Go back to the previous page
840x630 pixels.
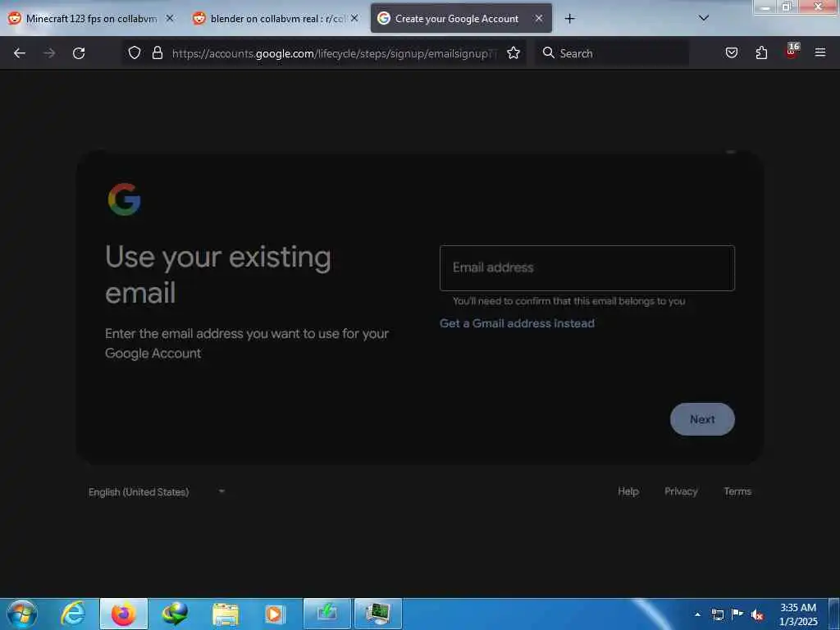pos(20,53)
